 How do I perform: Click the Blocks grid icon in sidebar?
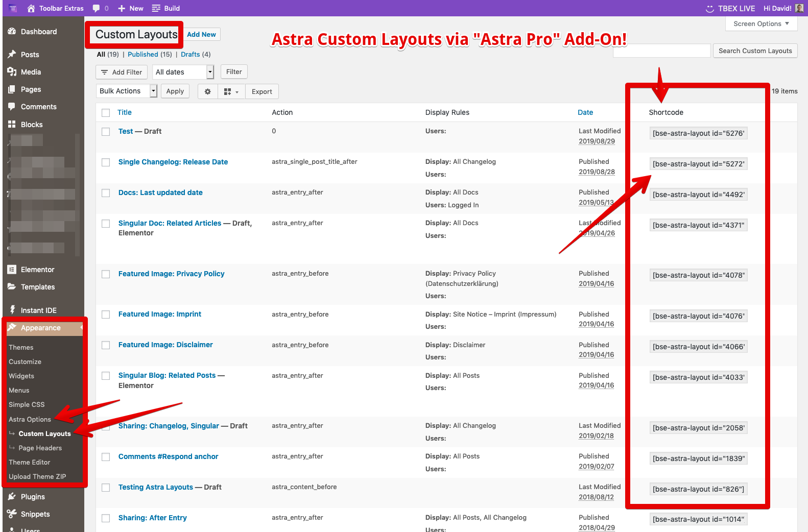tap(12, 124)
